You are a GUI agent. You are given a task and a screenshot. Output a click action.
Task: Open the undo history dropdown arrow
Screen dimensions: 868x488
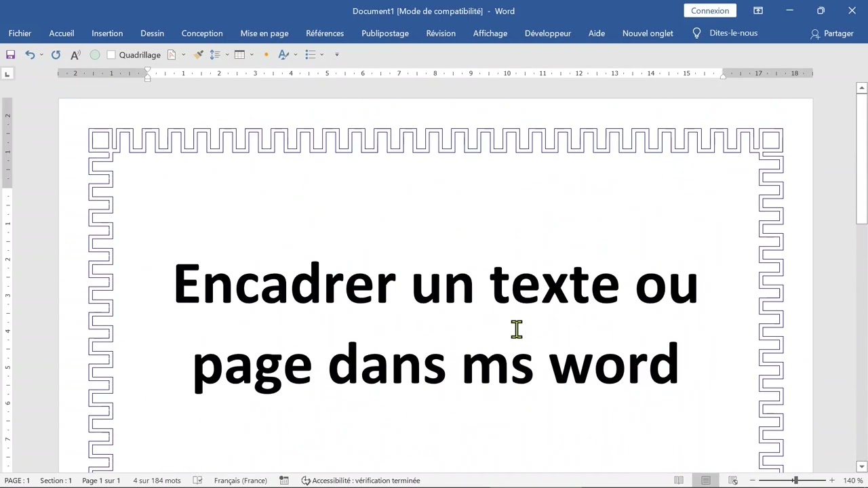click(41, 55)
